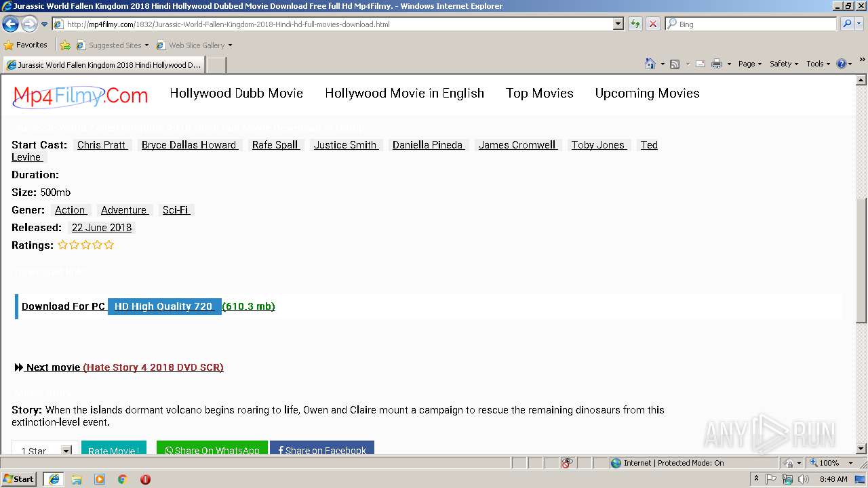Screen dimensions: 868x488
Task: Click the scrollbar down arrow
Action: point(861,449)
